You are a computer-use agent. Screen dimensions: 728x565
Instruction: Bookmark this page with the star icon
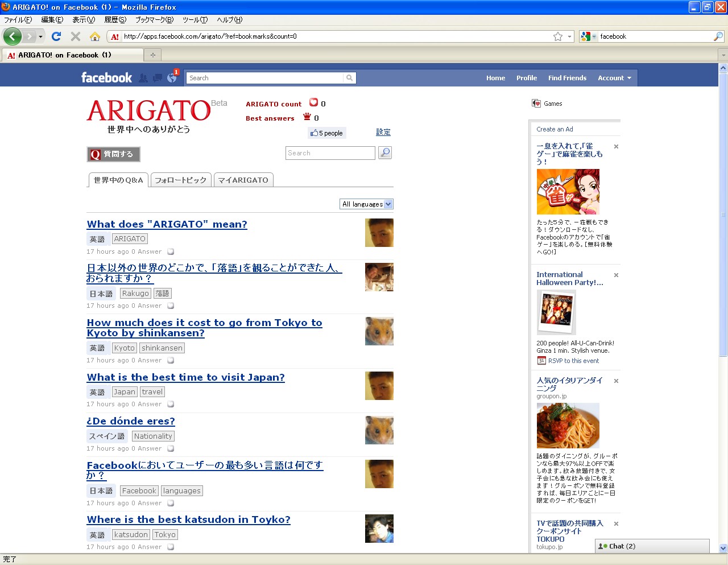[x=558, y=36]
